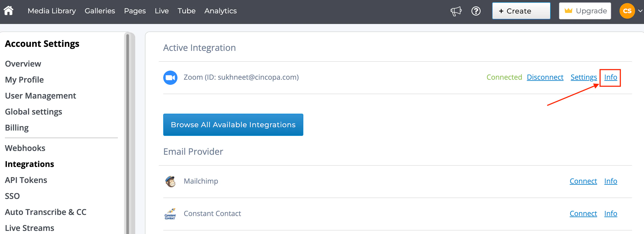The height and width of the screenshot is (234, 644).
Task: Connect the Mailchimp integration
Action: coord(583,181)
